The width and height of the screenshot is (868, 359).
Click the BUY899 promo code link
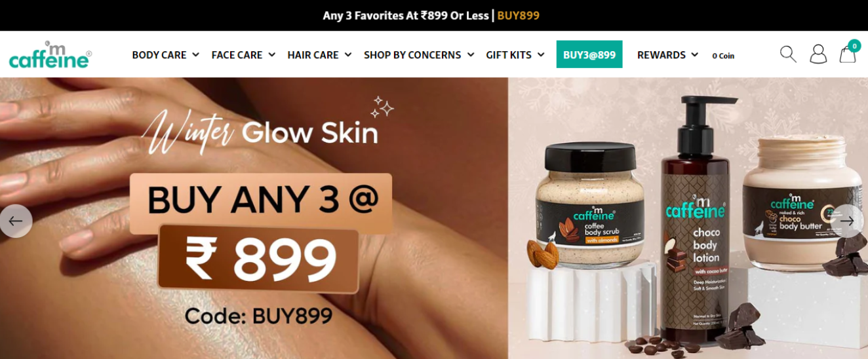tap(518, 15)
